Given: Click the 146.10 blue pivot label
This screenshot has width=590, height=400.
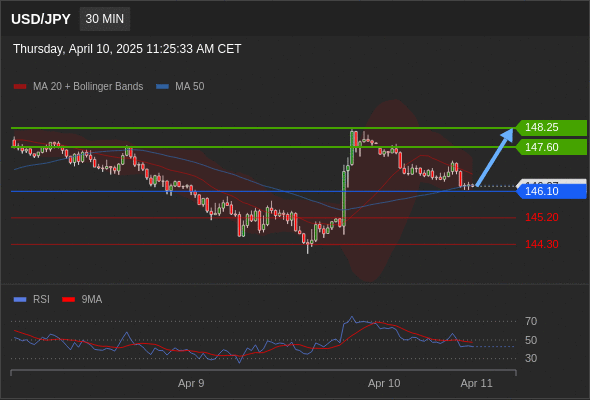Looking at the screenshot, I should tap(551, 191).
